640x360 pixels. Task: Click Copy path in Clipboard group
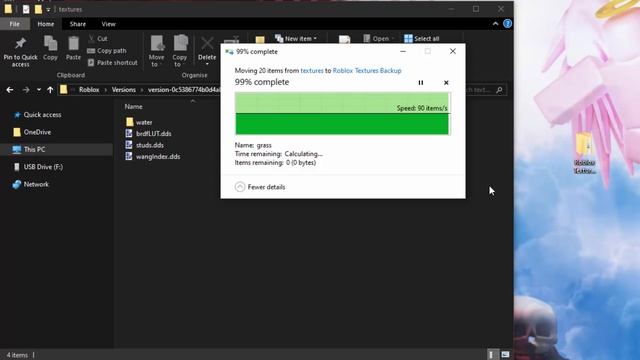107,51
